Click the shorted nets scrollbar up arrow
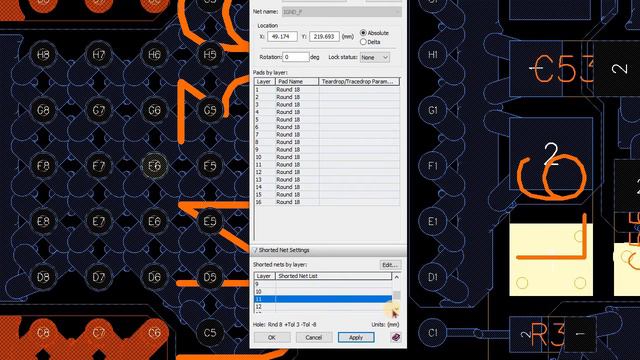The image size is (640, 360). [x=396, y=277]
